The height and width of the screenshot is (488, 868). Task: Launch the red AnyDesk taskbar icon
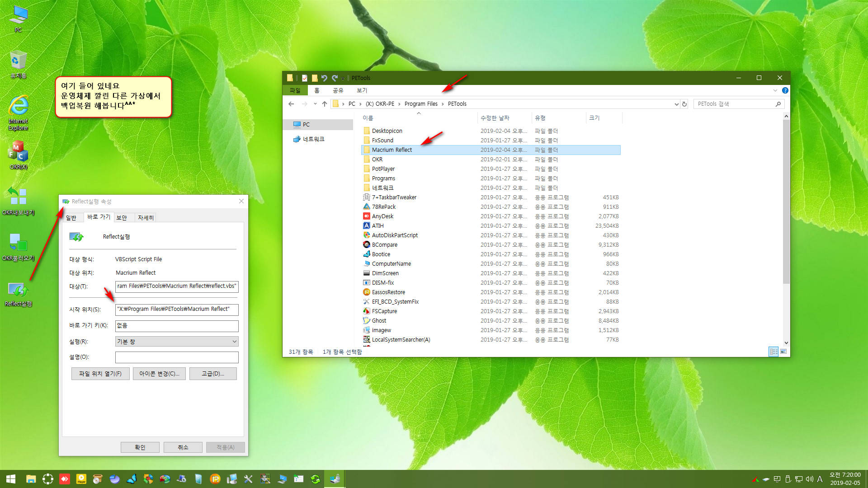coord(65,479)
